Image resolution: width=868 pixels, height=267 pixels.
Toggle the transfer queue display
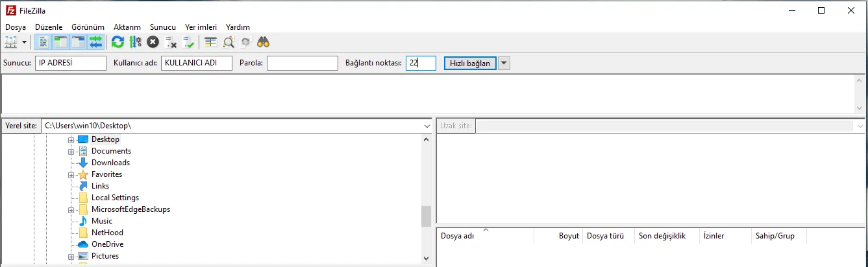point(96,42)
